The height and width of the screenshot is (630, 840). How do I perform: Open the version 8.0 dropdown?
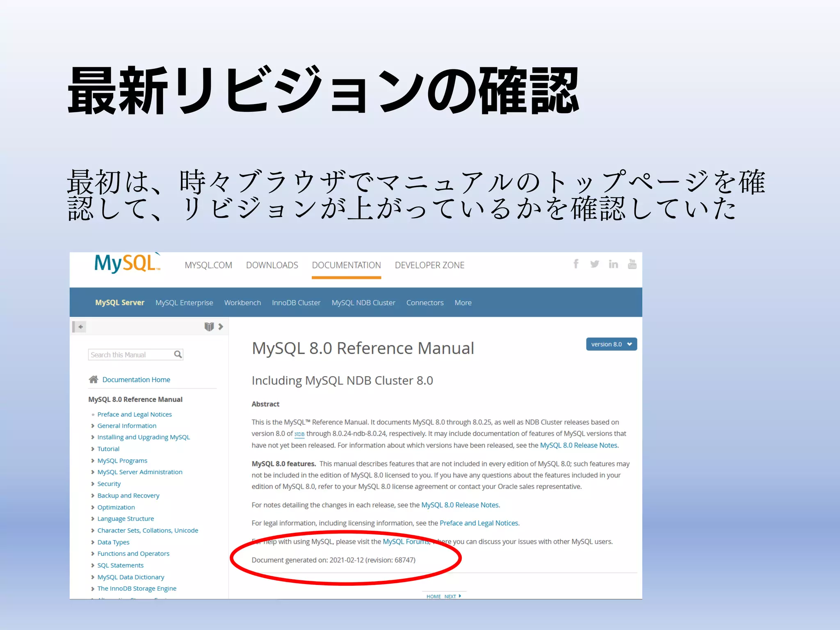pyautogui.click(x=612, y=344)
